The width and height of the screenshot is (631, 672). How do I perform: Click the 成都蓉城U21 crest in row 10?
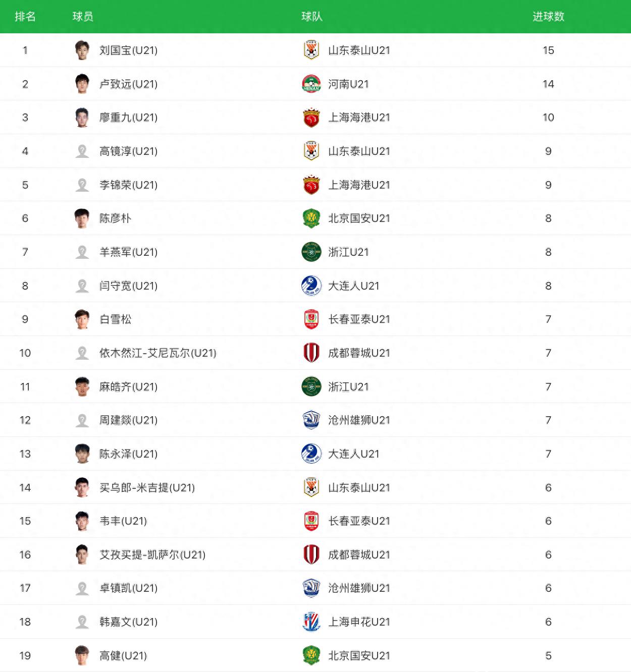tap(311, 353)
